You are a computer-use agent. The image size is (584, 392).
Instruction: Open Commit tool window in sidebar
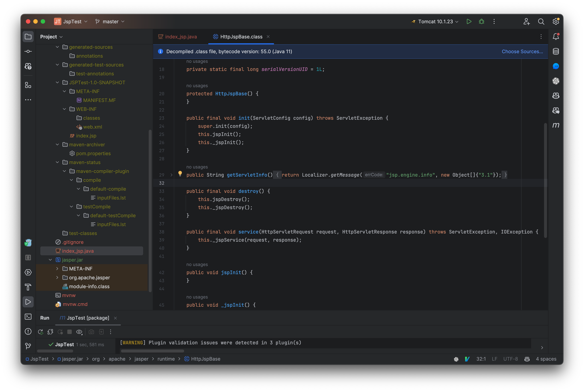[28, 52]
